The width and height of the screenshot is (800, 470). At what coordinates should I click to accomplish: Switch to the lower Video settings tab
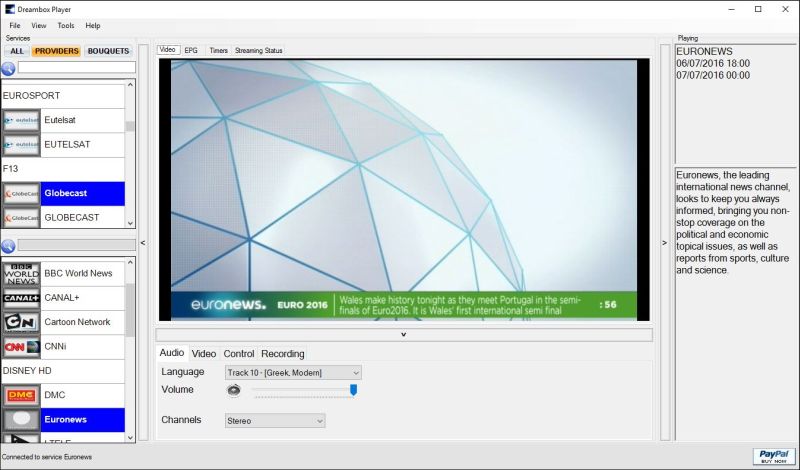204,354
